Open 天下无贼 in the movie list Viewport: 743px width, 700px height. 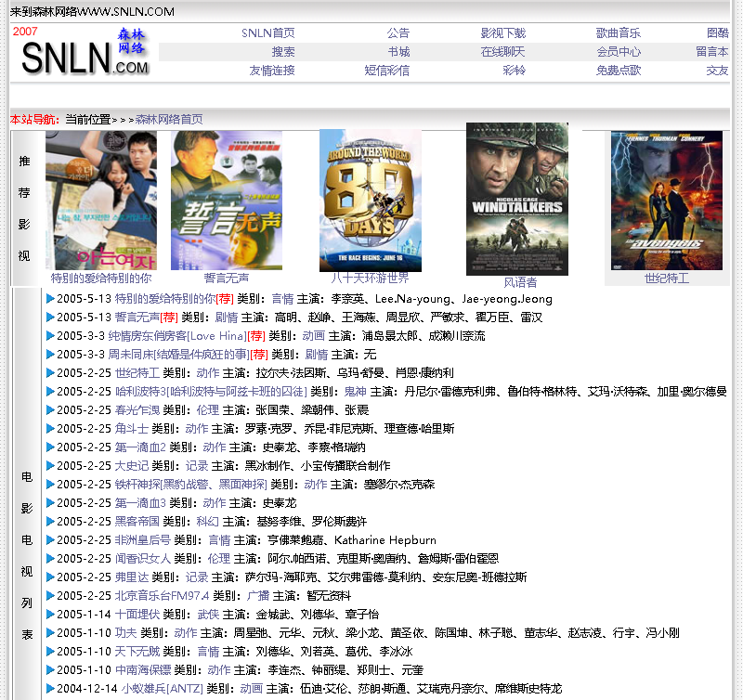coord(137,652)
